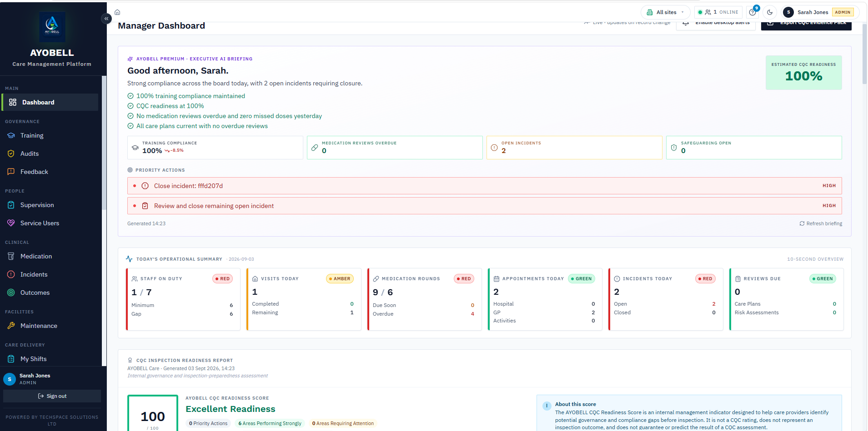Click the 100% training compliance maintained line

pos(191,96)
